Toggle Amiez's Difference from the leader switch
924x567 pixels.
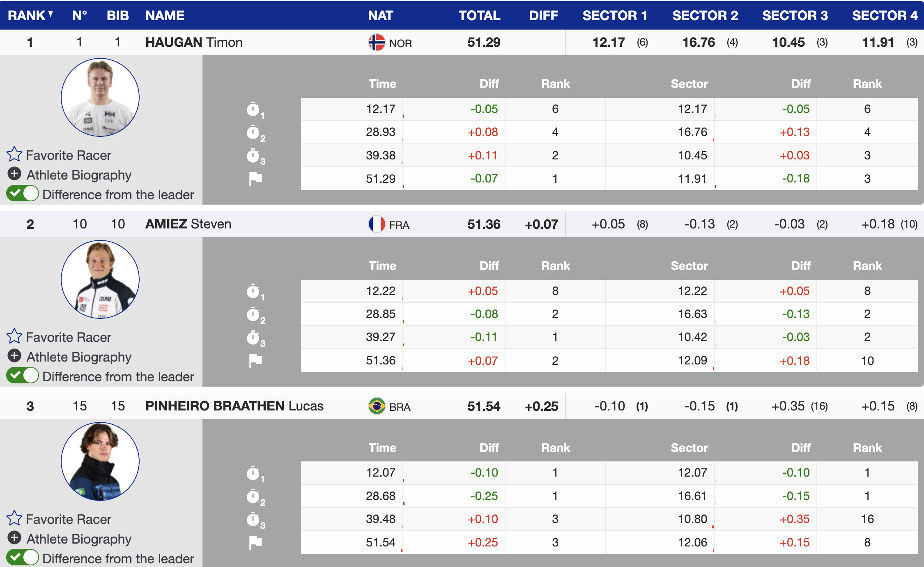(x=23, y=376)
